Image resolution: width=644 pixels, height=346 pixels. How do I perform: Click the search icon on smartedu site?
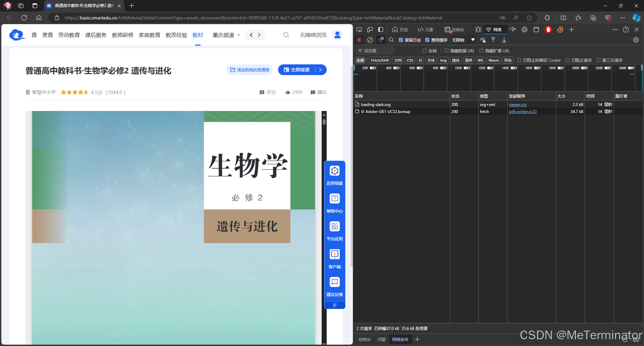tap(286, 35)
